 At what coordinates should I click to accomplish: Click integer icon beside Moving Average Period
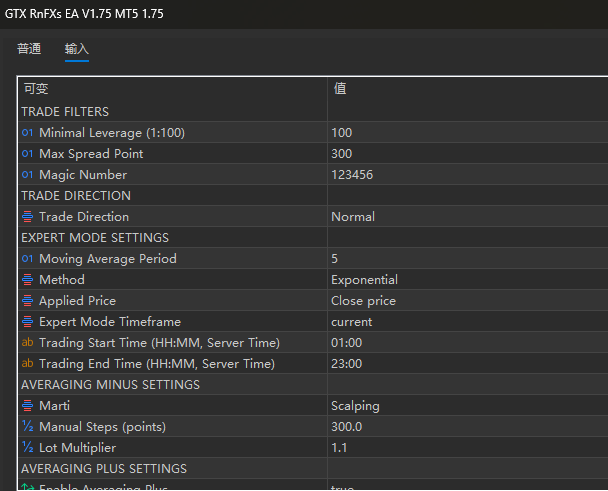pyautogui.click(x=28, y=258)
